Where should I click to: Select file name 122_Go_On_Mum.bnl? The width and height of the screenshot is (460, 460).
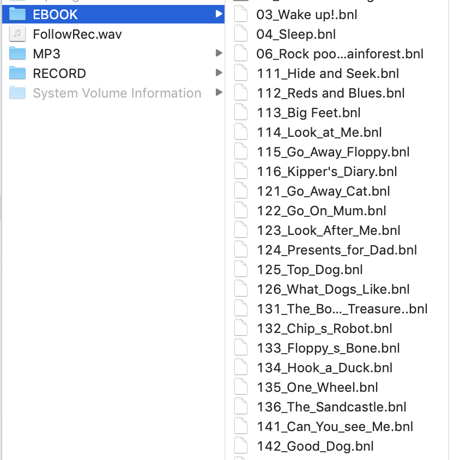[x=321, y=211]
